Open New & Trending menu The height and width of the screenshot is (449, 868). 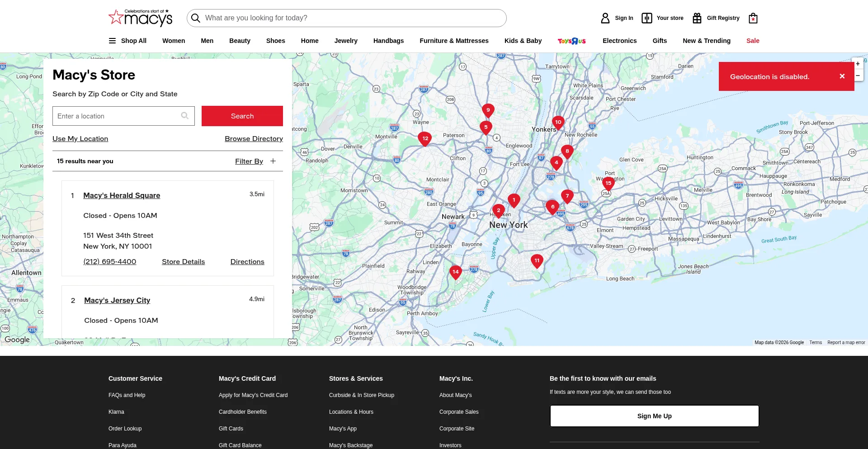[x=707, y=41]
